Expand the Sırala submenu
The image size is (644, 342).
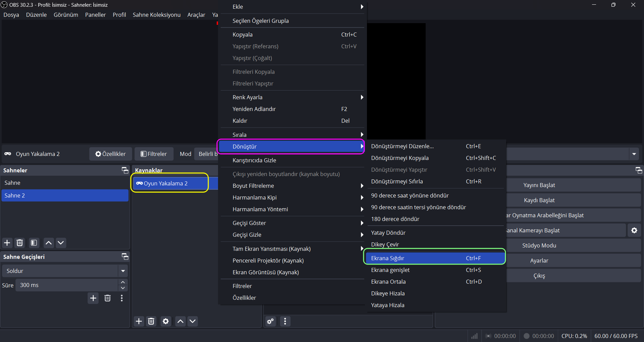point(292,134)
